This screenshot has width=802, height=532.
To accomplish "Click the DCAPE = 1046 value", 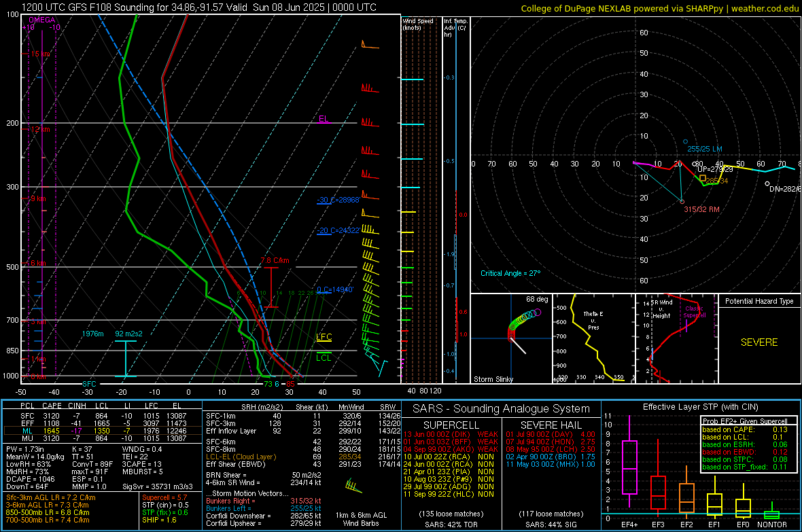I will coord(30,479).
